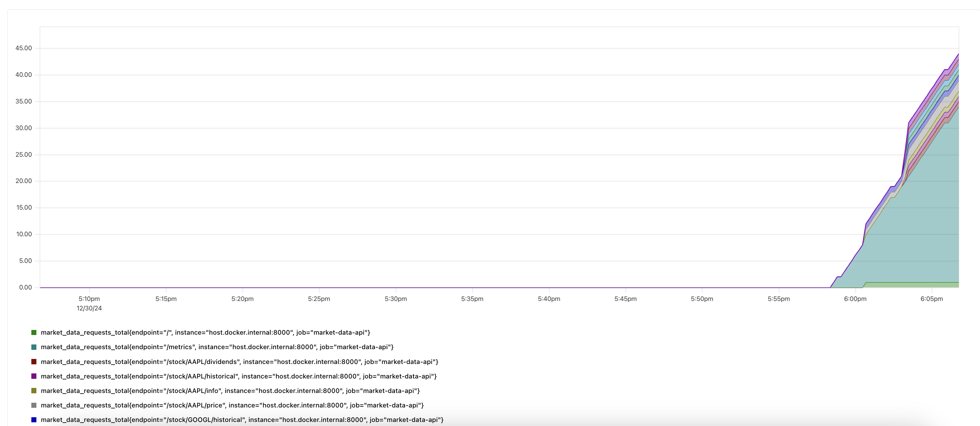Image resolution: width=980 pixels, height=426 pixels.
Task: Click the 10.00 y-axis label
Action: [x=24, y=234]
